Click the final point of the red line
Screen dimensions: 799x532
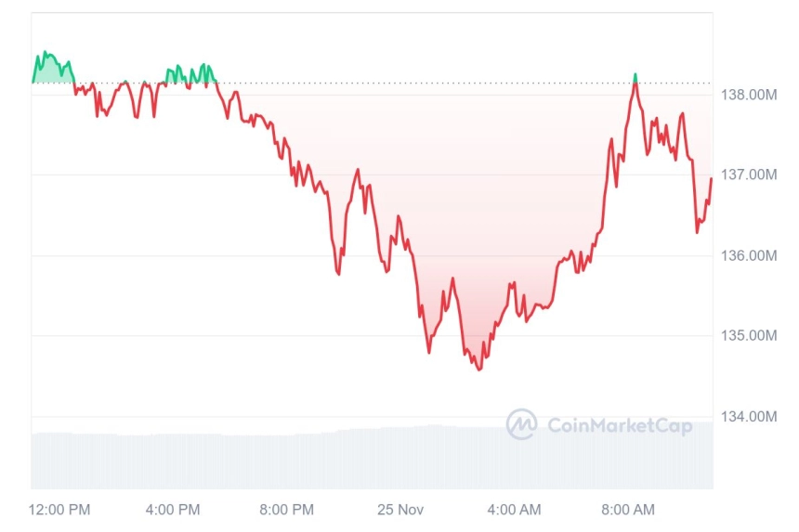(x=711, y=179)
